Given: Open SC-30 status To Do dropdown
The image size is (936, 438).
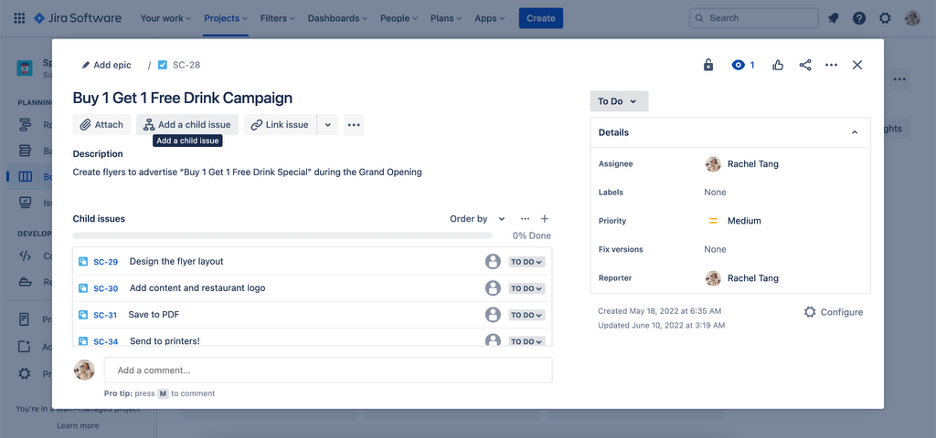Looking at the screenshot, I should (527, 288).
